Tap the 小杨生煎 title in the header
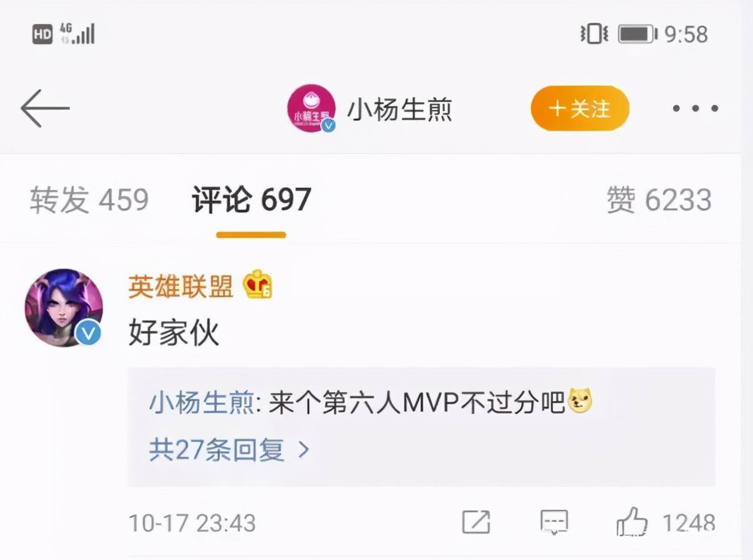The height and width of the screenshot is (560, 753). click(x=399, y=109)
